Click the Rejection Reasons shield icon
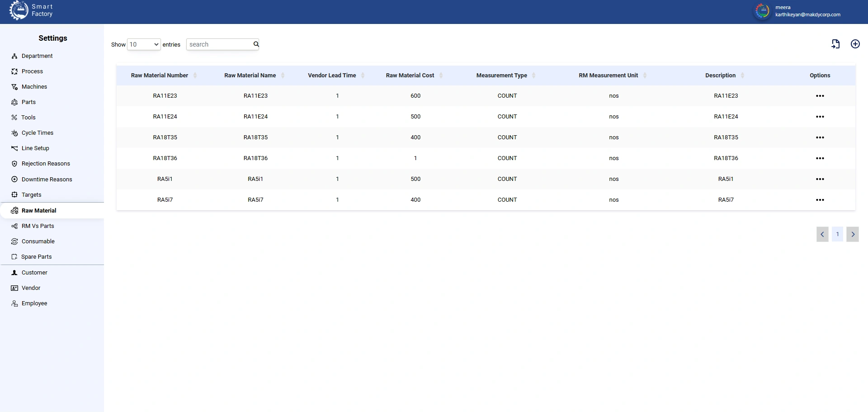 [14, 164]
